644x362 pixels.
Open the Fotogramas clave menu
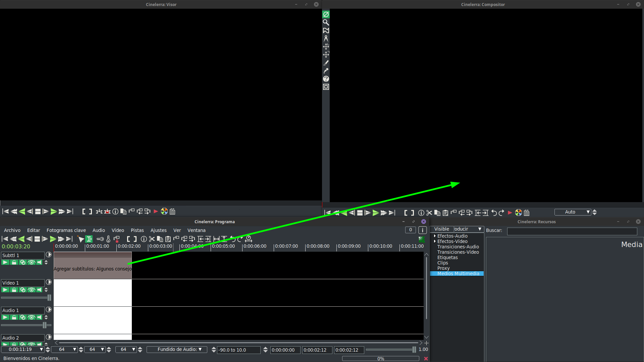(x=66, y=230)
